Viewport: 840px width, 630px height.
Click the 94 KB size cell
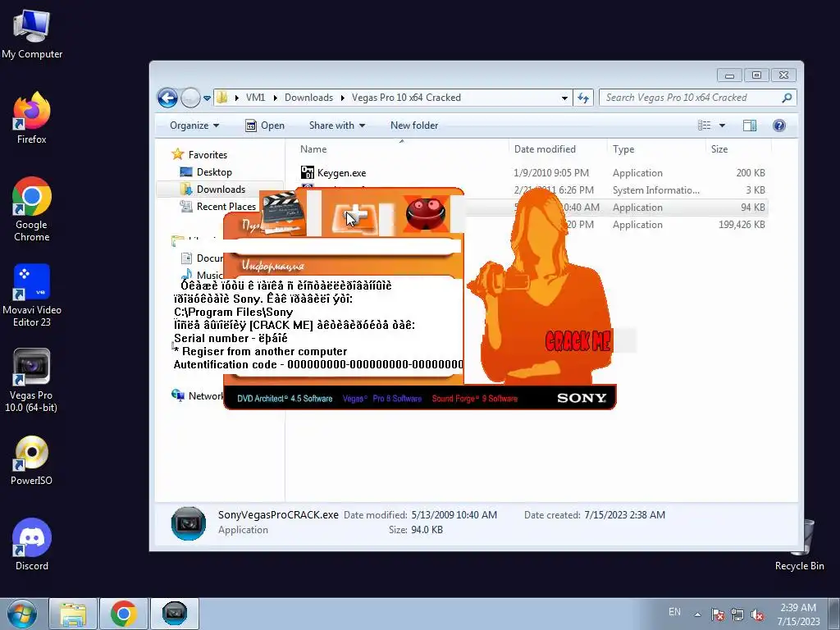pyautogui.click(x=753, y=208)
